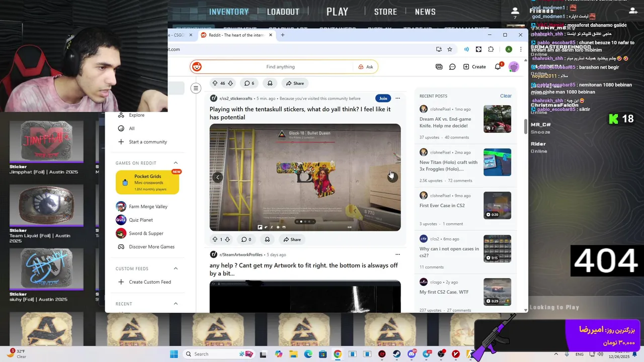Open the three-dot menu of cs2_stickercrafts post
This screenshot has height=362, width=644.
tap(397, 98)
